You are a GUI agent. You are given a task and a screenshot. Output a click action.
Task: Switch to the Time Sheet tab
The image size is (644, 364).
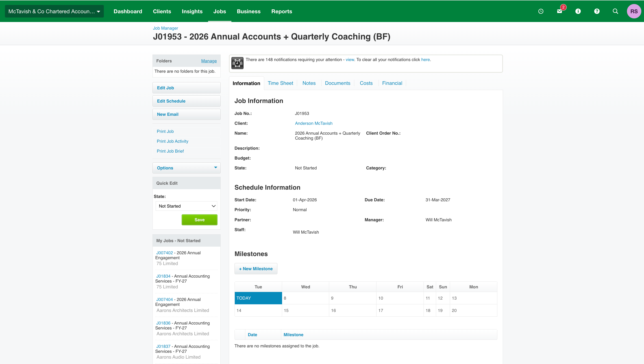(x=280, y=83)
